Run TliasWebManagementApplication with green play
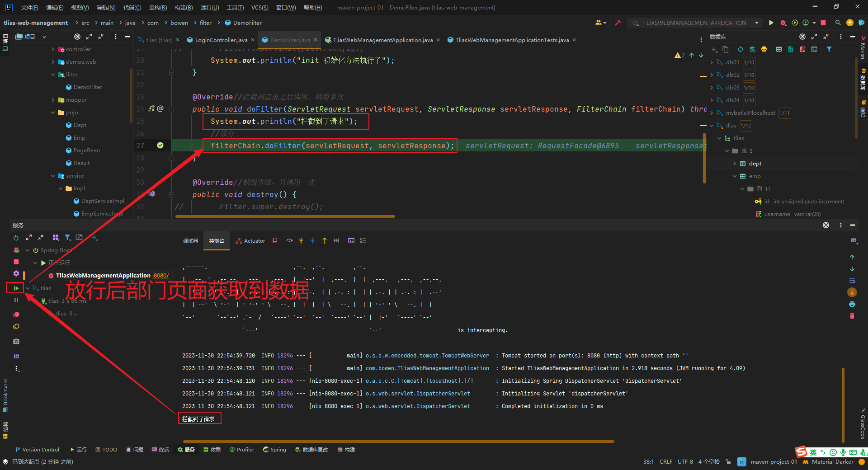The width and height of the screenshot is (868, 470). coord(771,23)
